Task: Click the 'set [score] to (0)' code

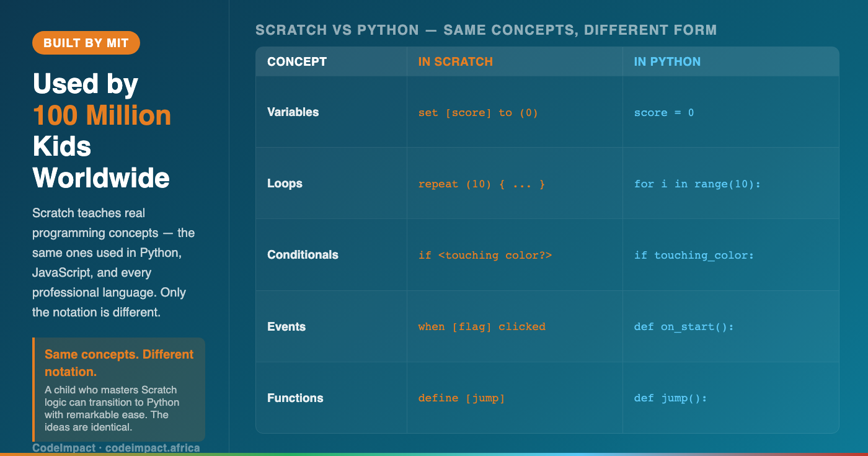Action: click(x=478, y=113)
